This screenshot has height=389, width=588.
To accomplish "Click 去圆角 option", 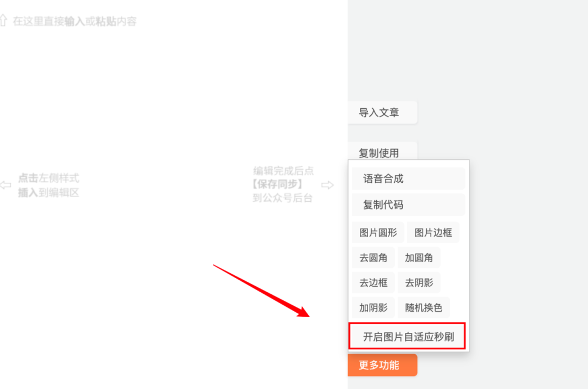I will (x=373, y=257).
